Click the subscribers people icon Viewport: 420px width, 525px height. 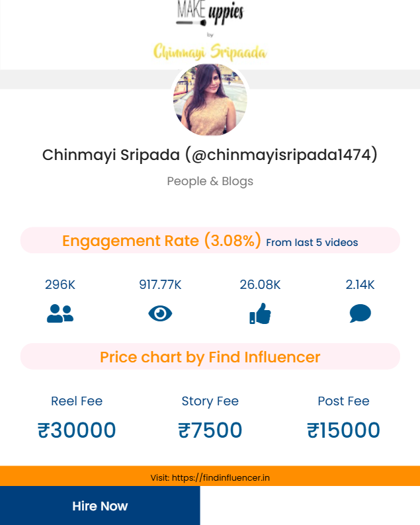point(60,313)
